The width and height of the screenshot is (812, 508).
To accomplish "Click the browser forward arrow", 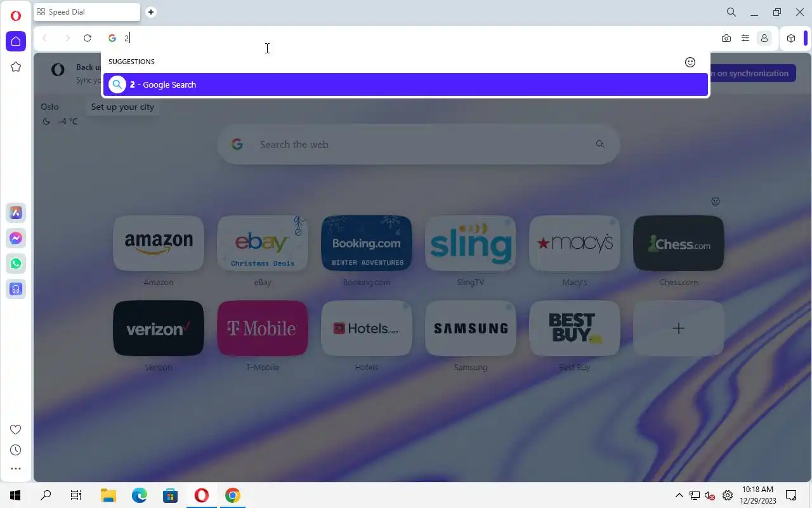I will tap(67, 38).
